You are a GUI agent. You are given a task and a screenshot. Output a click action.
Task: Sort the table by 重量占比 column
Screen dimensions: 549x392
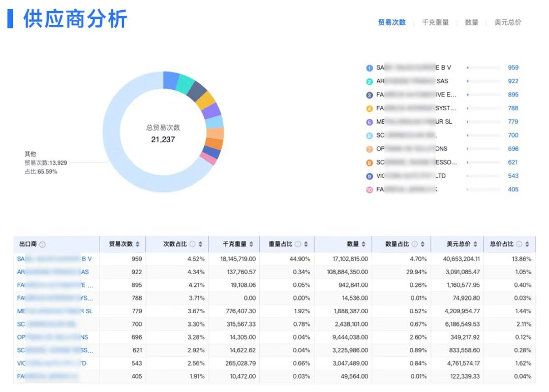pos(306,244)
